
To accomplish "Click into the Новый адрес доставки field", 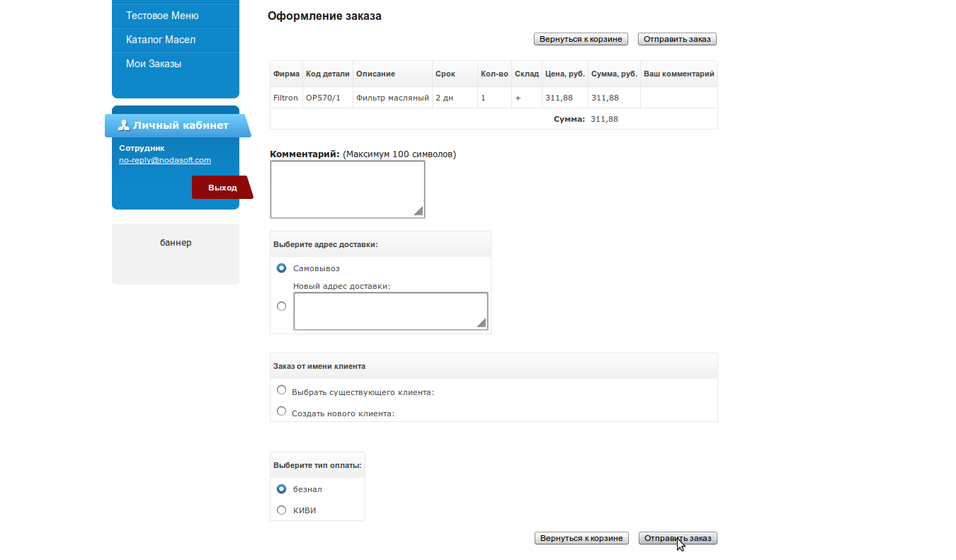I will click(389, 311).
